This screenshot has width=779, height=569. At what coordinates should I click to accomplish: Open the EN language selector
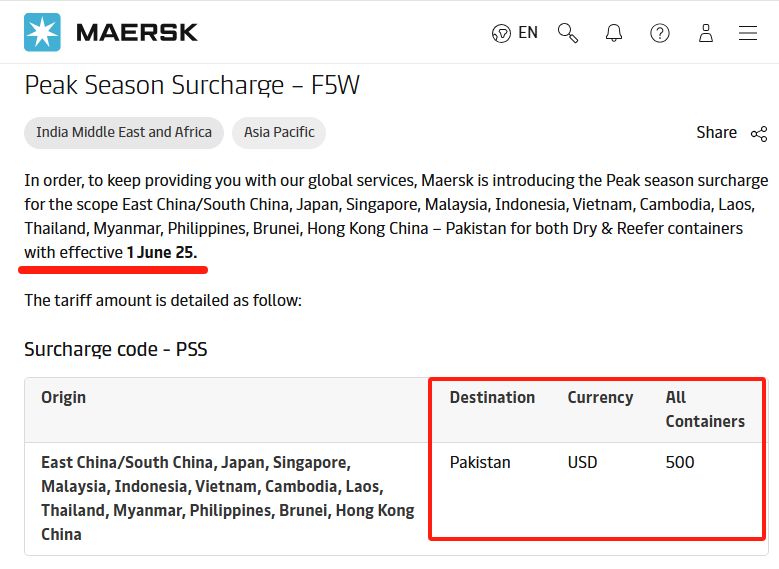[528, 33]
